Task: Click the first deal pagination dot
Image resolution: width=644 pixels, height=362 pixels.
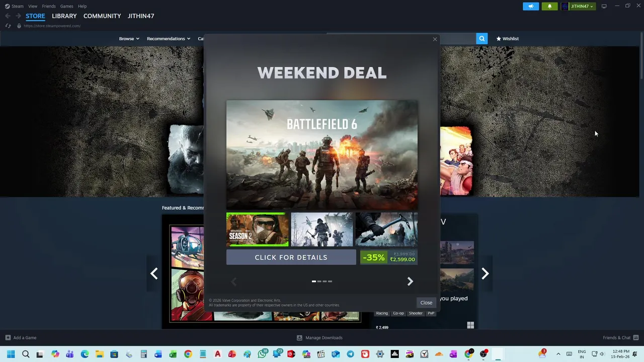Action: coord(314,282)
